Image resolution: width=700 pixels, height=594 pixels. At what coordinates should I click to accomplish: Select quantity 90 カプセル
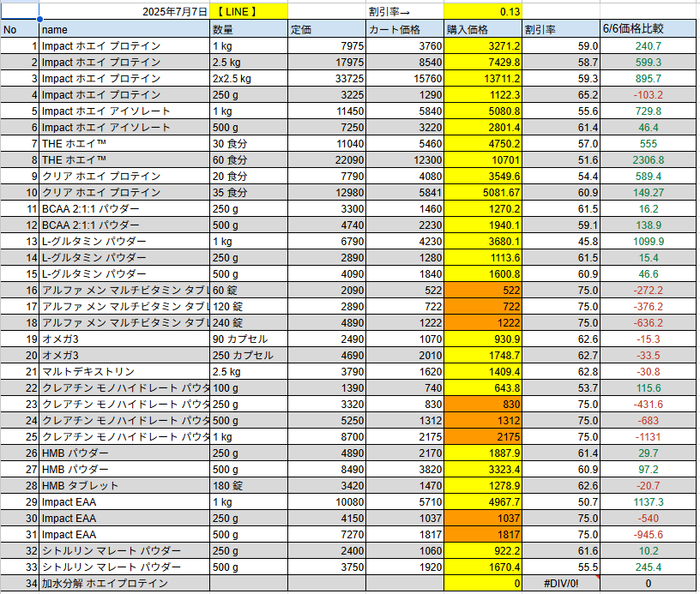pyautogui.click(x=249, y=339)
